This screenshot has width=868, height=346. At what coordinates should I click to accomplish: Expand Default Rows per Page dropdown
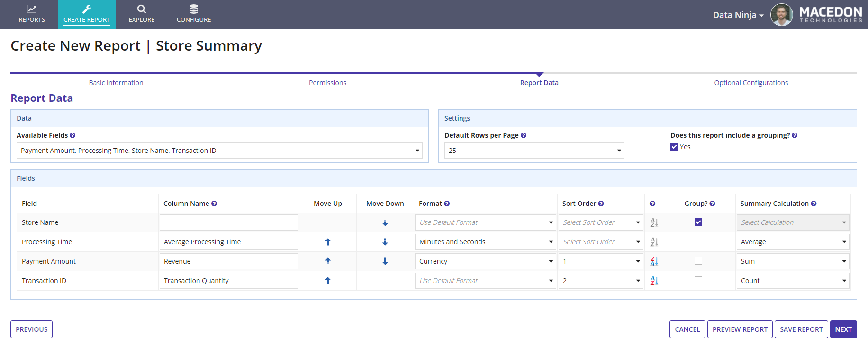tap(534, 151)
